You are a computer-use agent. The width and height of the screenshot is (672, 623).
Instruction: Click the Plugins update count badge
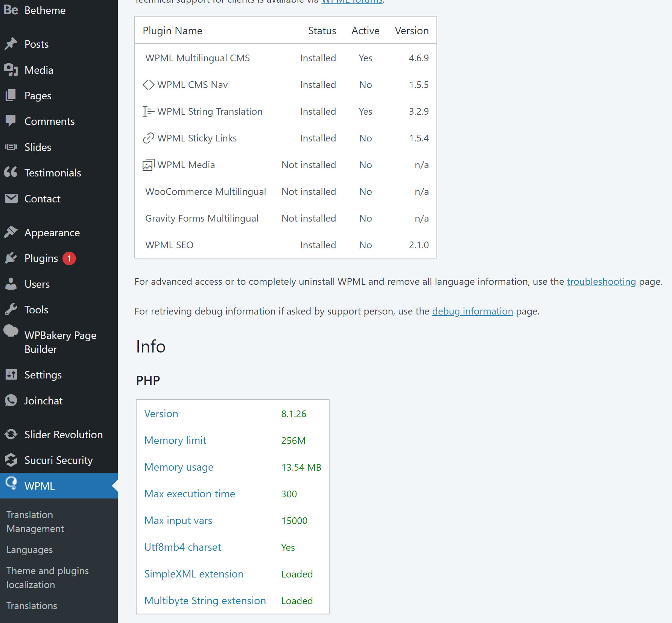pos(69,258)
